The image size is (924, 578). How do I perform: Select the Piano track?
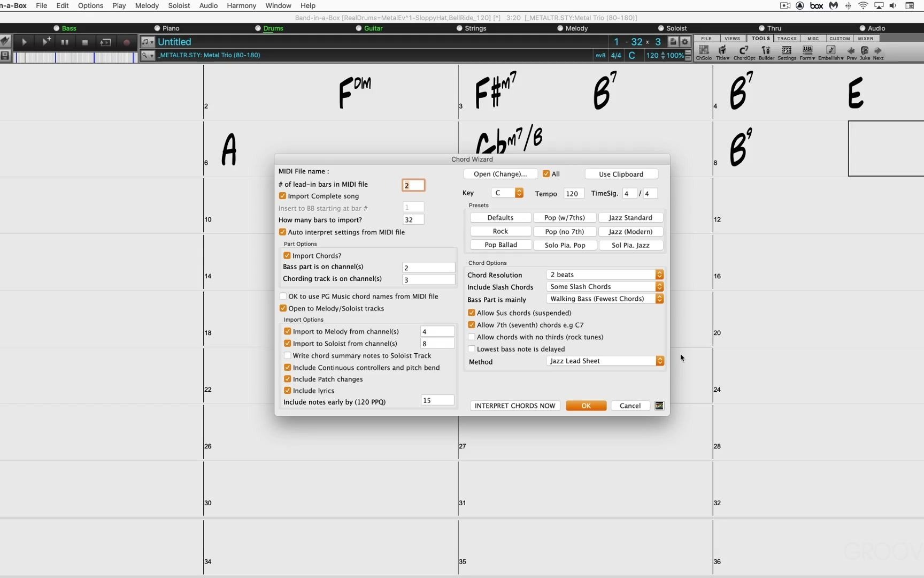point(167,28)
